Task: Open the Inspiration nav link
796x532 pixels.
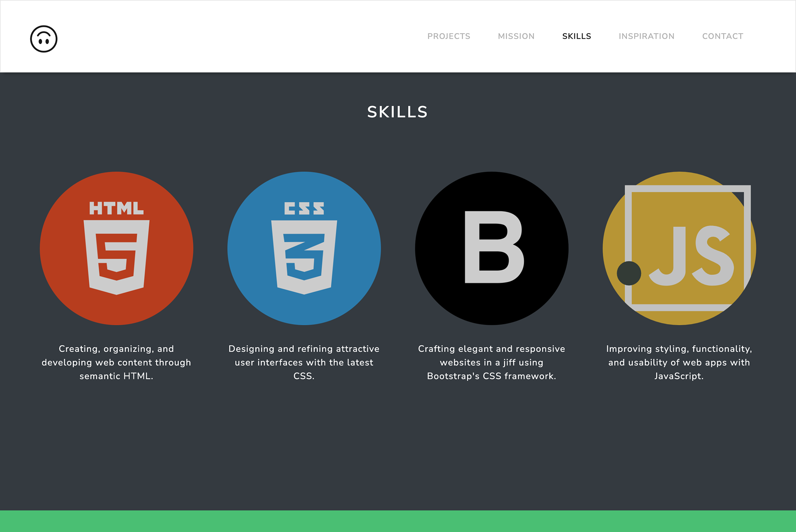Action: point(646,36)
